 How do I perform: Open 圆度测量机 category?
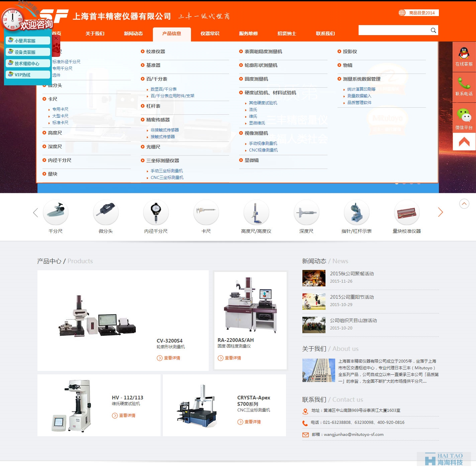pos(256,79)
